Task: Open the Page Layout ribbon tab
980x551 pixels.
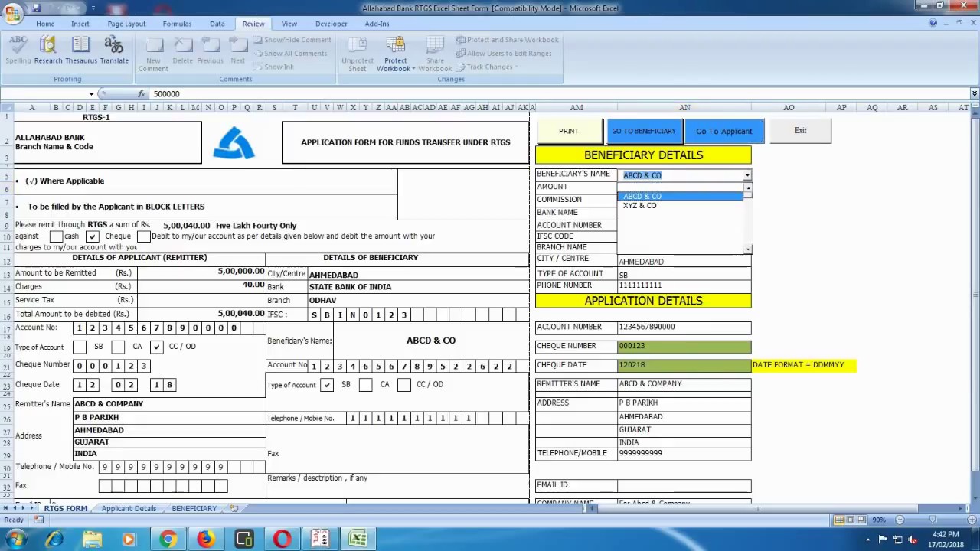Action: [x=126, y=24]
